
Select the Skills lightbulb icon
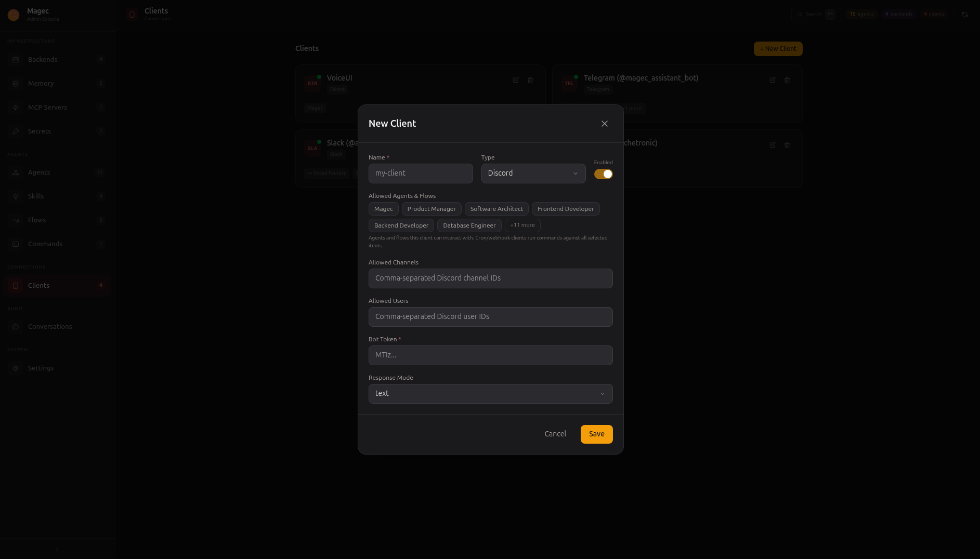coord(15,196)
